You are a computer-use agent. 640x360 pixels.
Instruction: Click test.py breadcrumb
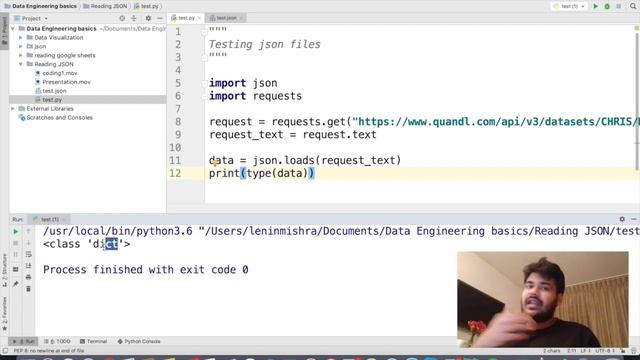coord(146,6)
